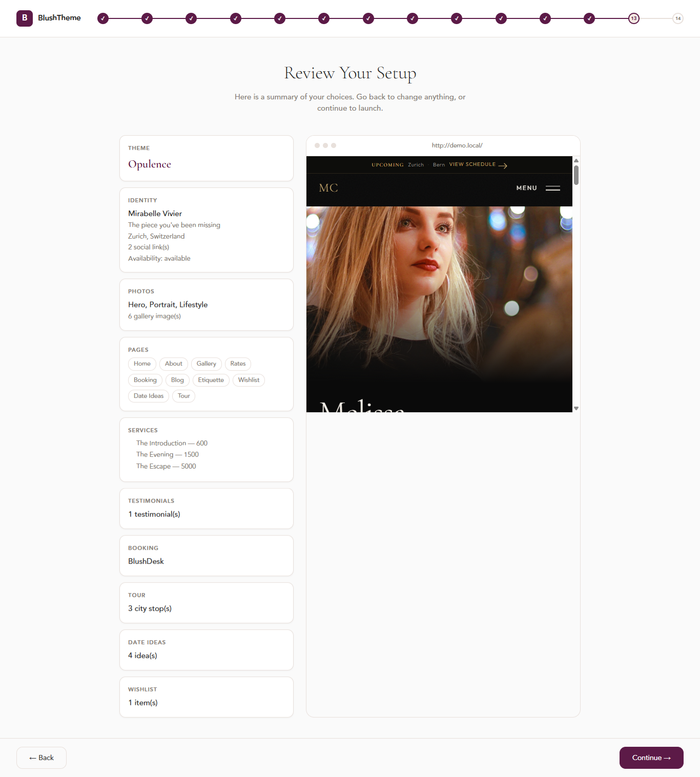This screenshot has height=777, width=700.
Task: Toggle the Blog page chip
Action: [177, 380]
